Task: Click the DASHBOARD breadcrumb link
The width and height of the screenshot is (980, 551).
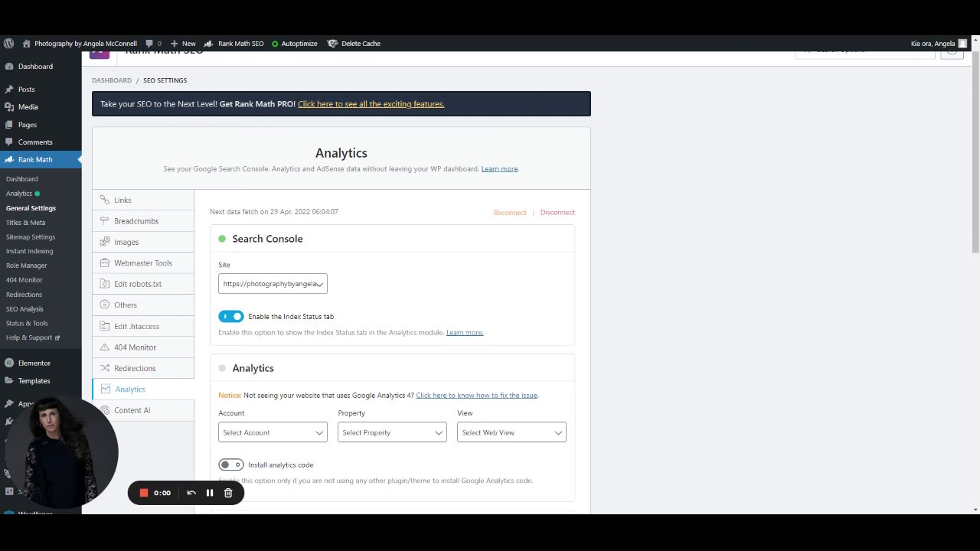Action: [112, 80]
